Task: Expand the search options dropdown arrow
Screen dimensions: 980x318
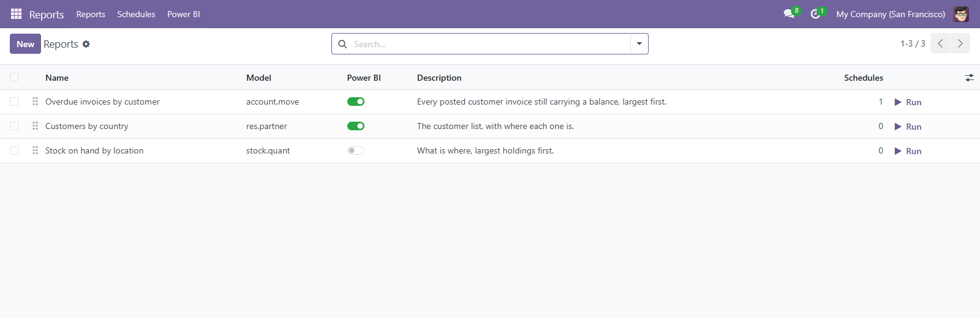Action: pyautogui.click(x=639, y=44)
